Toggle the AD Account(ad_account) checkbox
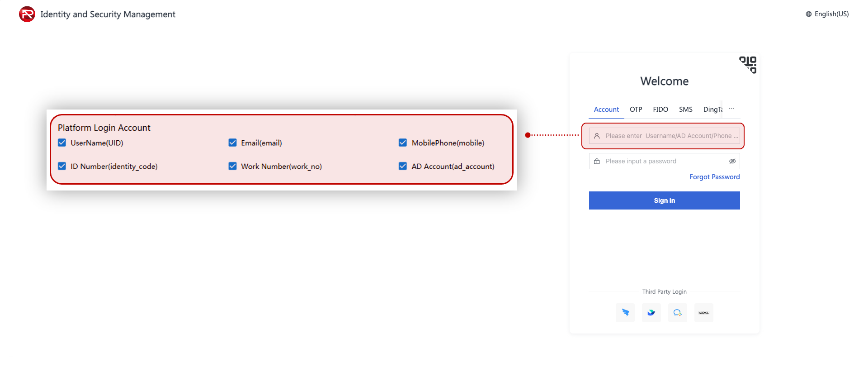The height and width of the screenshot is (386, 868). tap(403, 167)
